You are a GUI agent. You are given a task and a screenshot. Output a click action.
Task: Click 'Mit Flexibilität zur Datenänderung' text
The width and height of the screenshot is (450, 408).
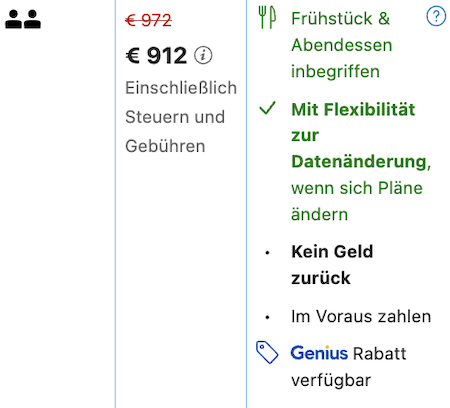tap(360, 136)
